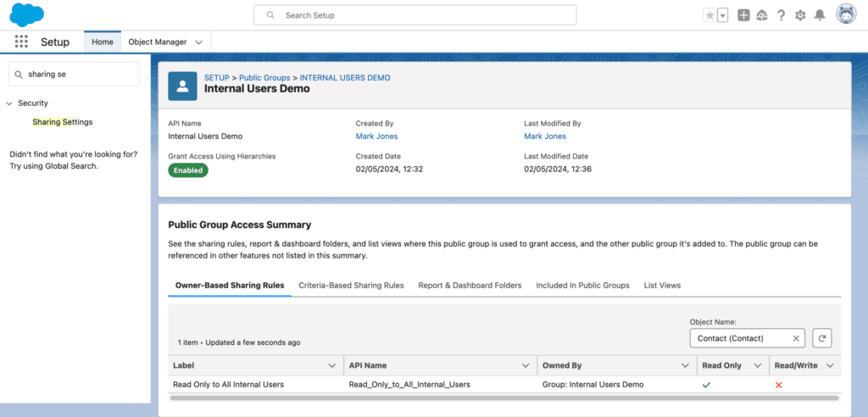Select the Owner-Based Sharing Rules tab

click(x=230, y=286)
